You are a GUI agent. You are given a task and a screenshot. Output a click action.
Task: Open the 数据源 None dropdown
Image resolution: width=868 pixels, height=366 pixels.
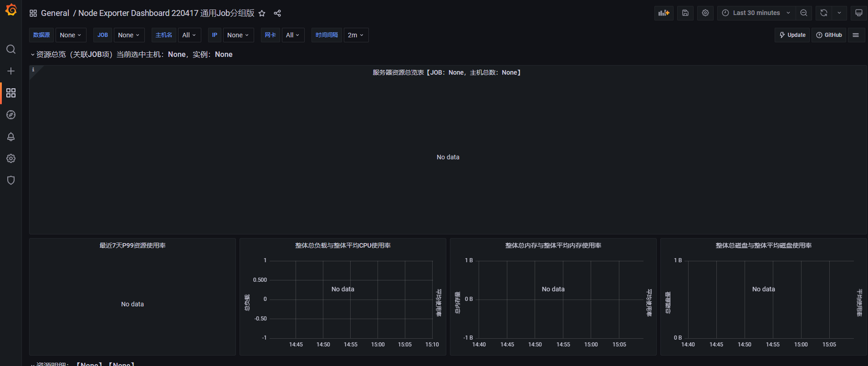coord(71,35)
